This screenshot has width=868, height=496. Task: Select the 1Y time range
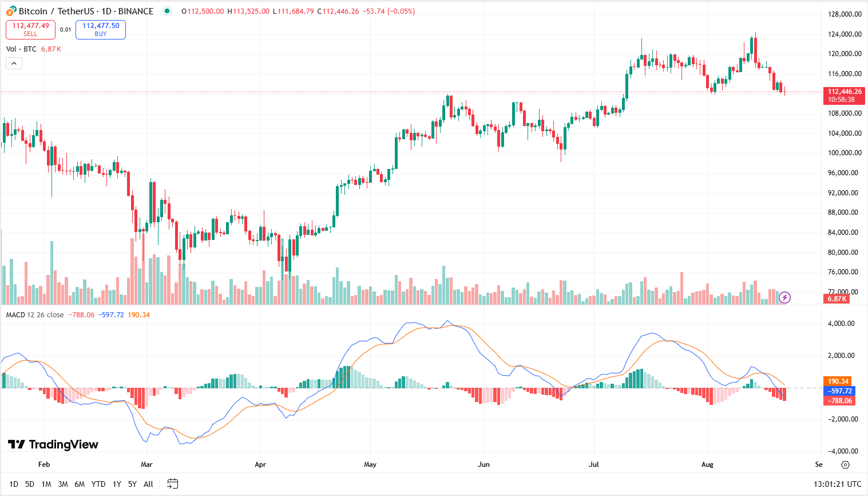(117, 484)
